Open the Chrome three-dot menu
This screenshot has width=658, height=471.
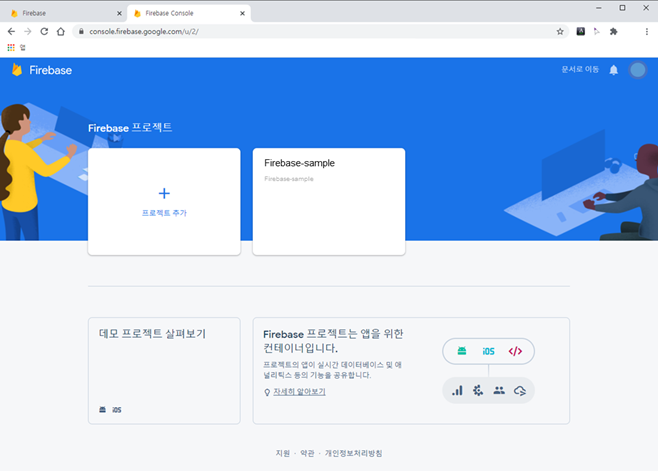[x=647, y=31]
